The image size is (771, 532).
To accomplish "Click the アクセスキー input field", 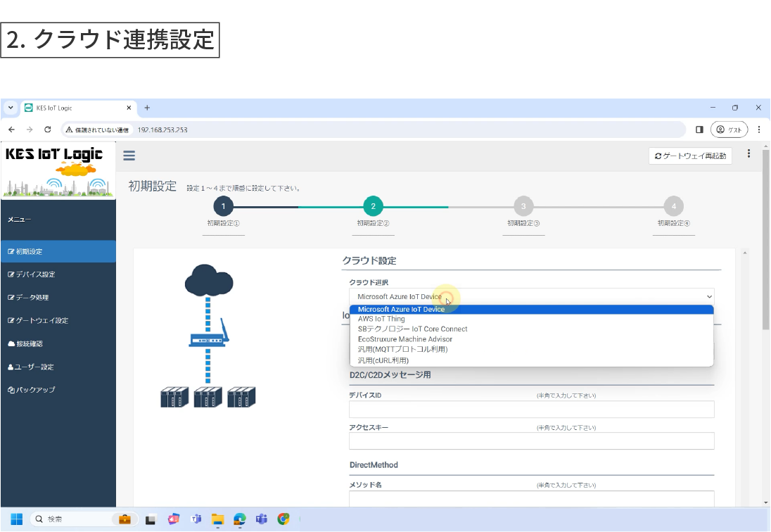I will coord(532,441).
